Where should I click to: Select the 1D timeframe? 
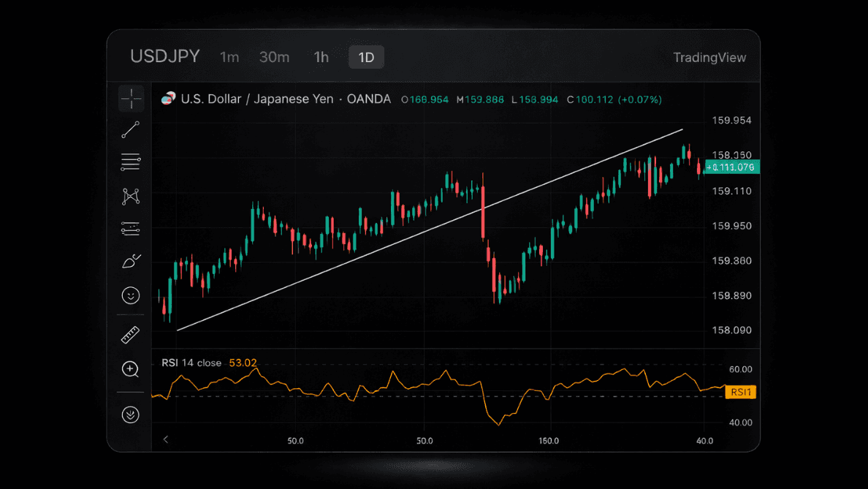click(x=367, y=57)
